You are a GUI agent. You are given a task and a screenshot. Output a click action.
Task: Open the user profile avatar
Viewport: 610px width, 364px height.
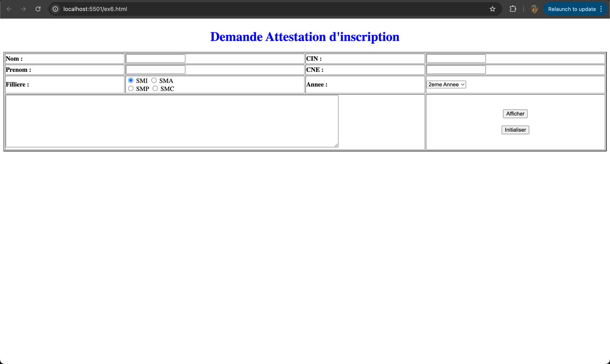click(534, 9)
